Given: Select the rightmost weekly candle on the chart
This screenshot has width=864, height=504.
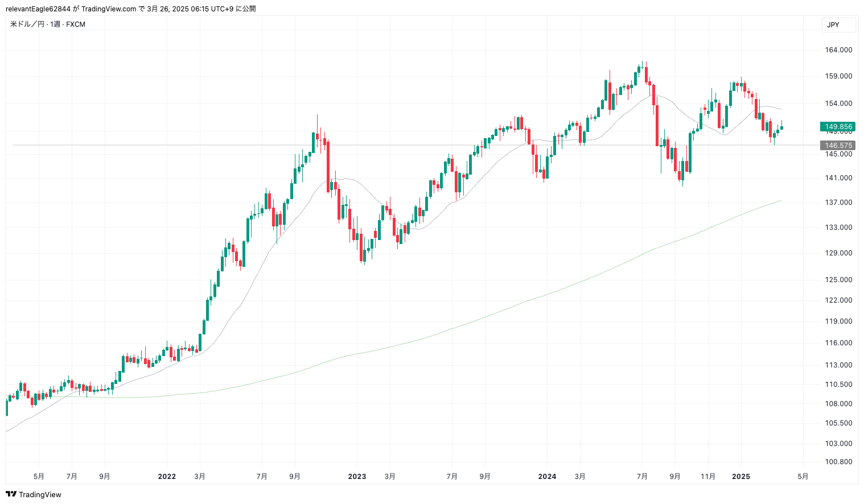Looking at the screenshot, I should (x=781, y=127).
